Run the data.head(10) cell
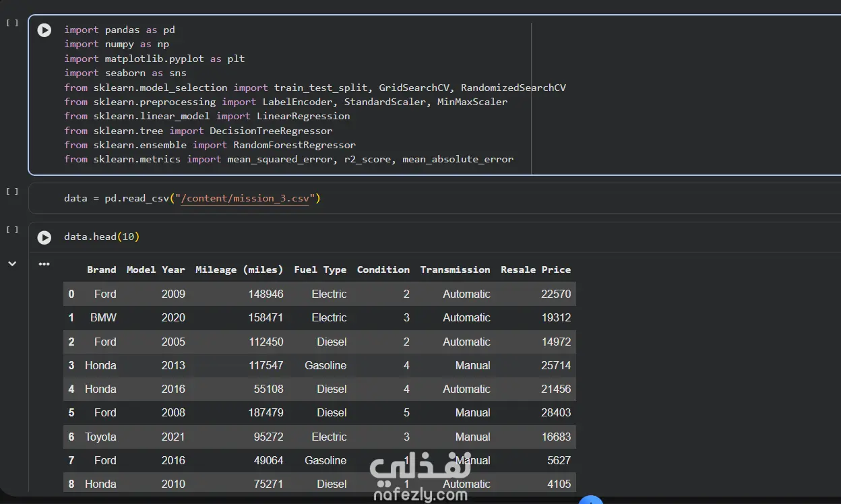The height and width of the screenshot is (504, 841). tap(44, 237)
